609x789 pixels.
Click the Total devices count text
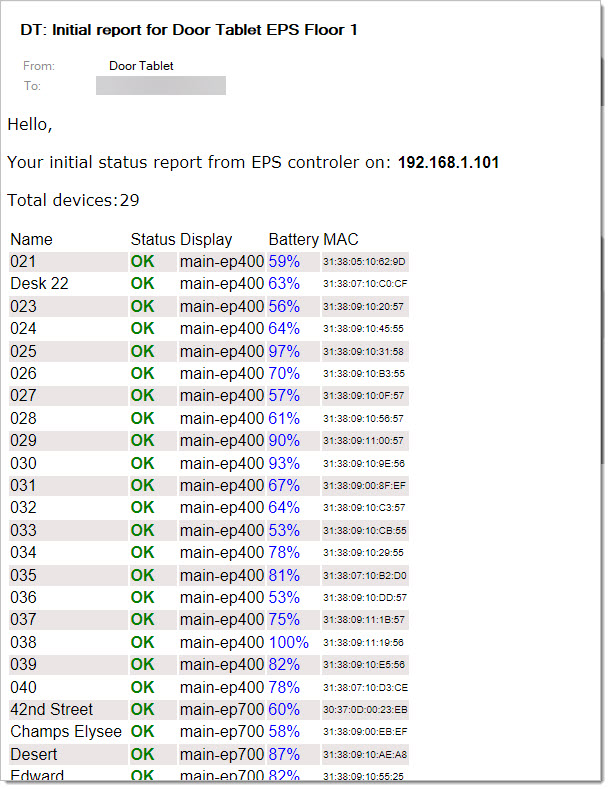73,200
